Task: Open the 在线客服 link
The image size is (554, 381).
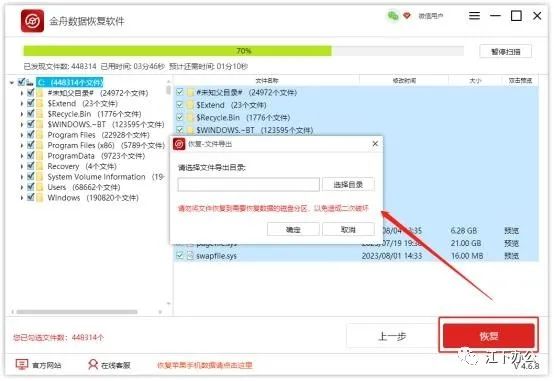Action: click(x=116, y=365)
